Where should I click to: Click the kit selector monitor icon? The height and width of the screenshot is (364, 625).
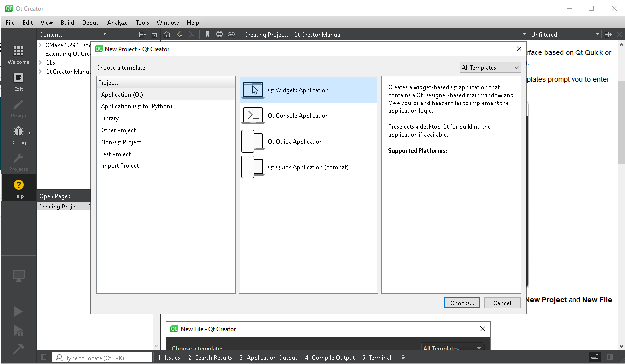click(18, 276)
